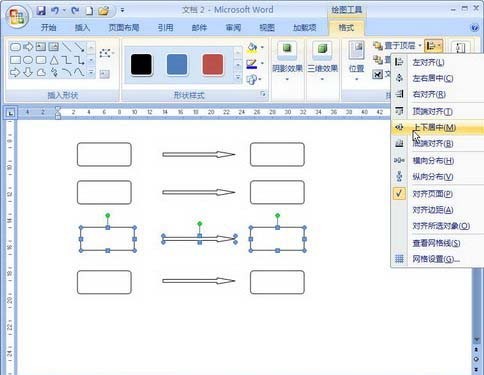The height and width of the screenshot is (375, 484).
Task: Click the Office button logo
Action: [17, 17]
